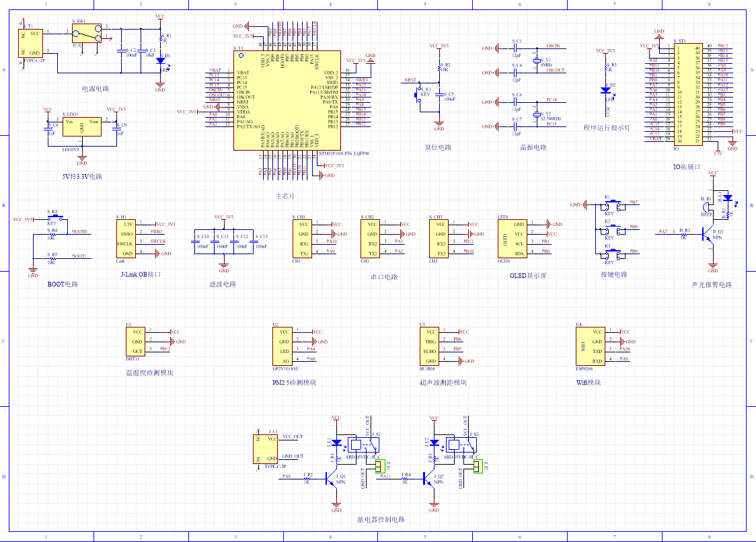Image resolution: width=756 pixels, height=542 pixels.
Task: Click the Wifi模块 label
Action: 589,383
